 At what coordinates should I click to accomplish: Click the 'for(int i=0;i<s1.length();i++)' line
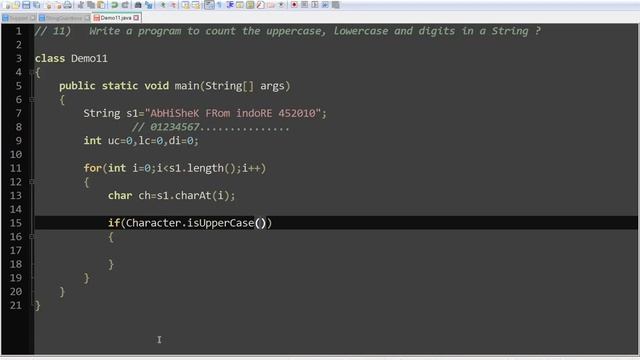click(175, 168)
